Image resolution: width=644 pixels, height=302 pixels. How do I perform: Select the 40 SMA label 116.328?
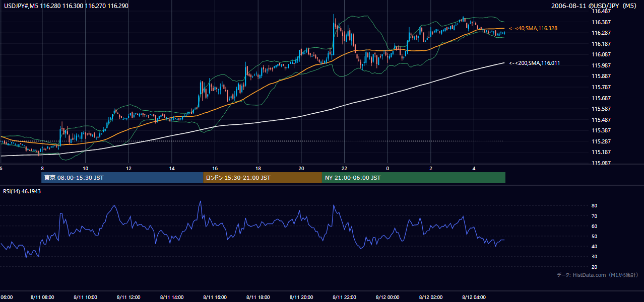(x=533, y=29)
